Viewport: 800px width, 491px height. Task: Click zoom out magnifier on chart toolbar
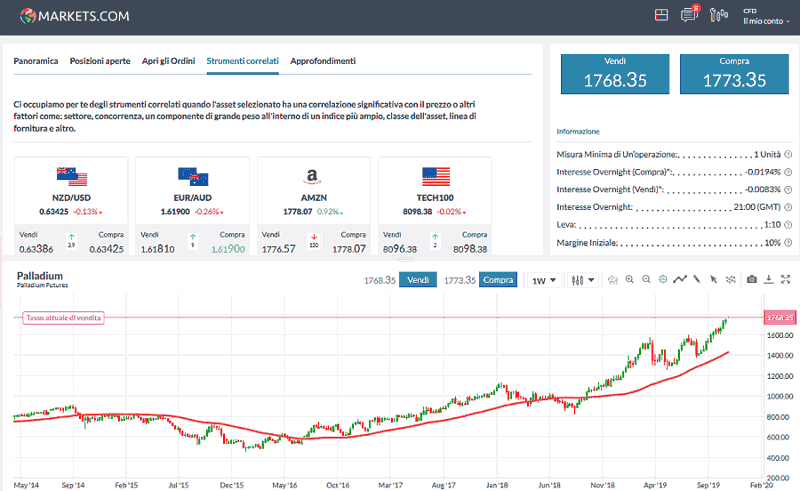point(647,280)
